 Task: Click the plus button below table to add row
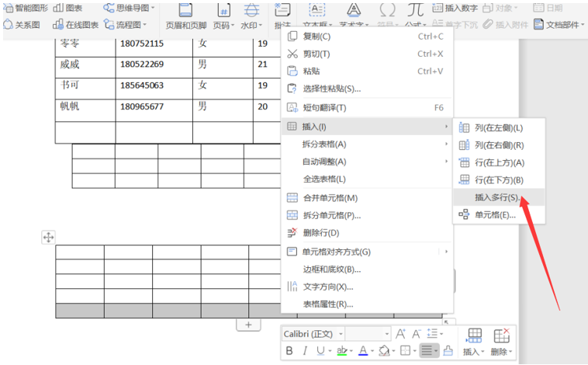click(x=248, y=325)
